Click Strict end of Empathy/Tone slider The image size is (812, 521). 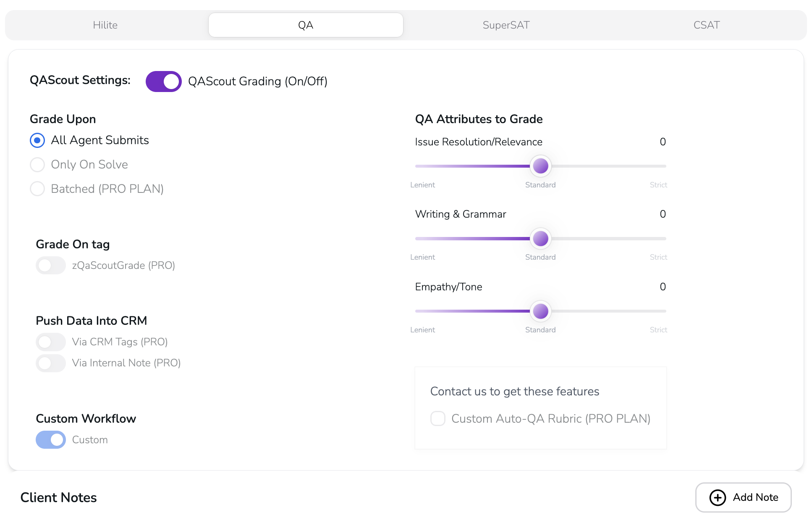pos(664,311)
